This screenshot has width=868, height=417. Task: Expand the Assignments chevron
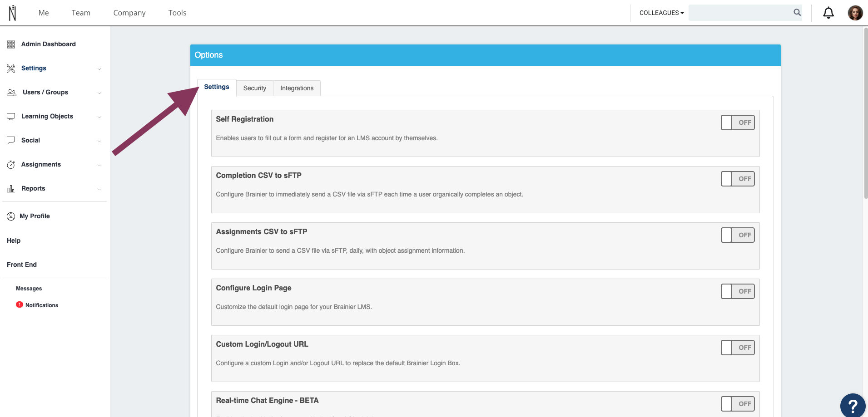pos(99,165)
